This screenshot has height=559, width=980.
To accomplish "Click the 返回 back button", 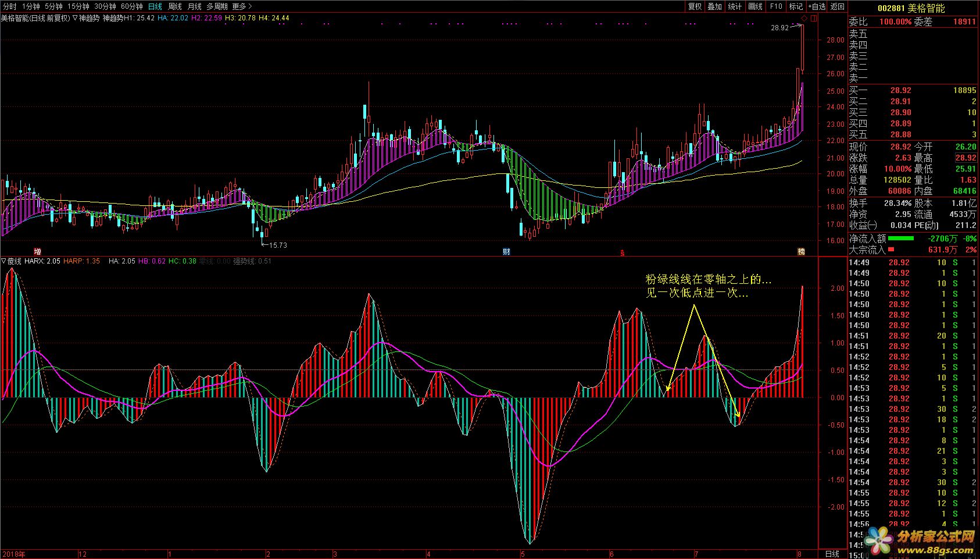I will click(838, 6).
